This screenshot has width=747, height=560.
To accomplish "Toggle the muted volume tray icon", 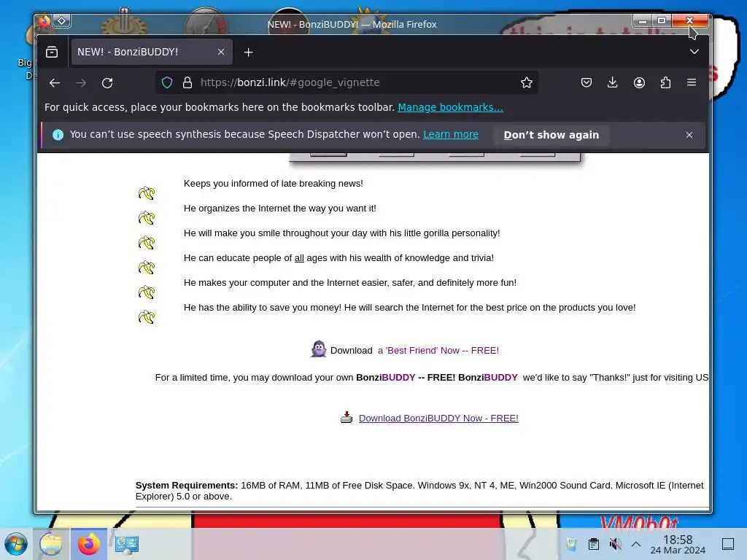I will (615, 544).
